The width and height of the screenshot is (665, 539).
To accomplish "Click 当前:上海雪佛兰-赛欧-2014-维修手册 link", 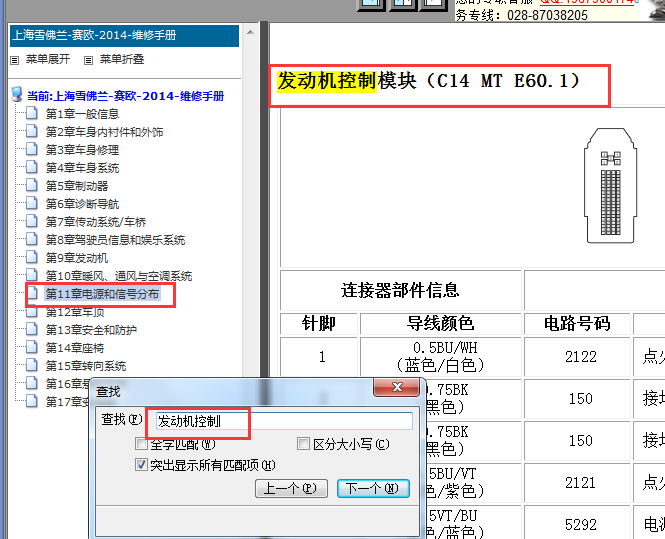I will [126, 96].
